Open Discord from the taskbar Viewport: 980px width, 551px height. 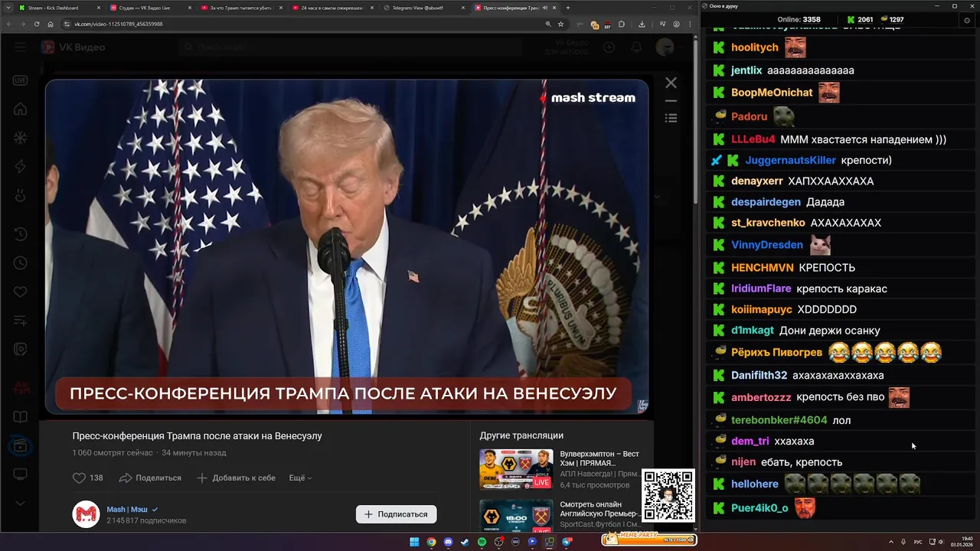(448, 542)
